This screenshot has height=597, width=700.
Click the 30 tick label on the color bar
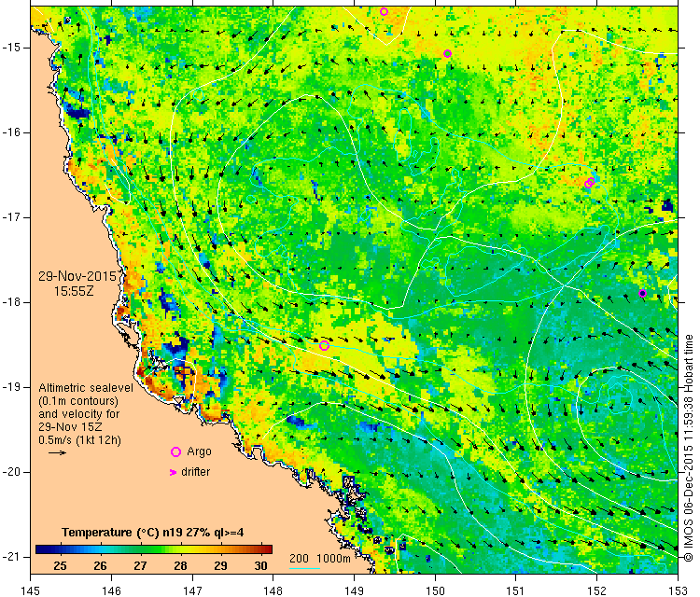(260, 566)
